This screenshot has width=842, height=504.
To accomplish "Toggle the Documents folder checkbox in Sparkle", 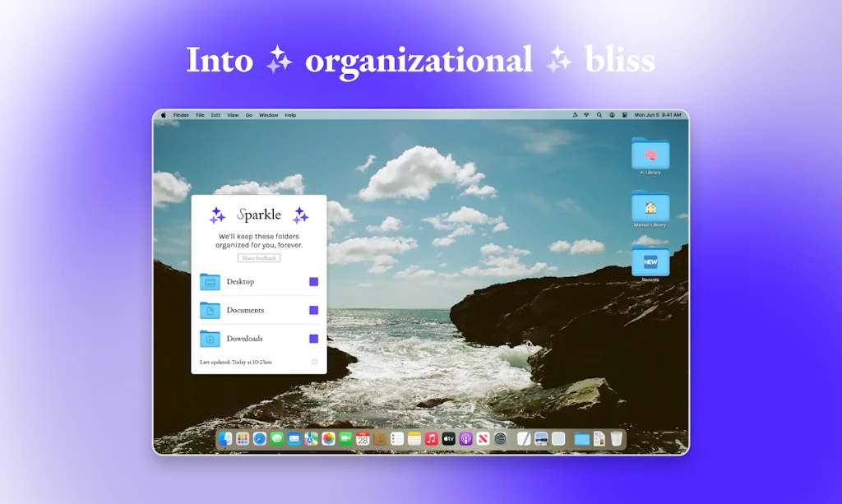I will coord(313,311).
